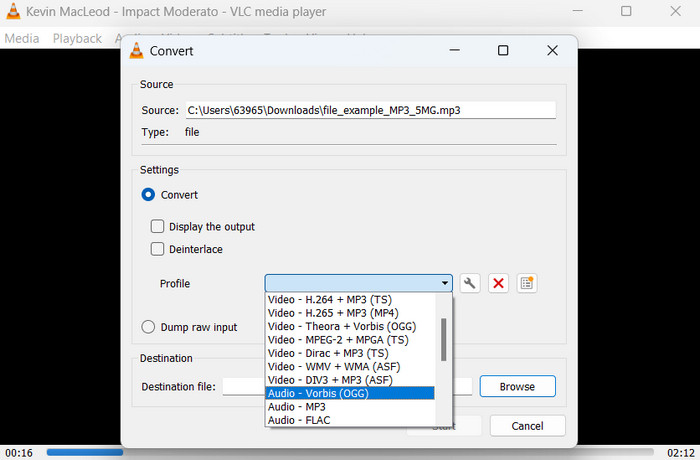Screen dimensions: 700x460
Task: Choose Video - Dirac + MP3 (TS) profile
Action: point(350,353)
